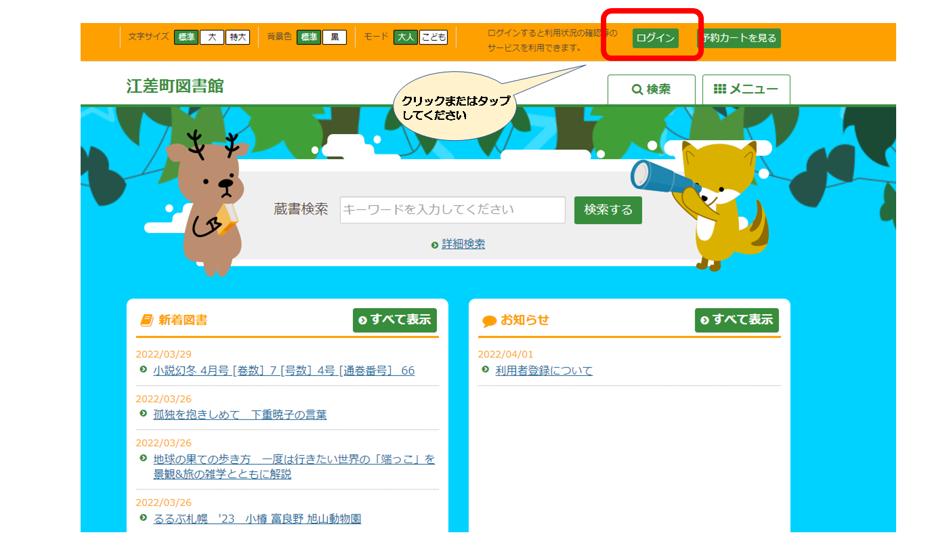Click the 検索する button
The image size is (928, 560).
click(608, 210)
